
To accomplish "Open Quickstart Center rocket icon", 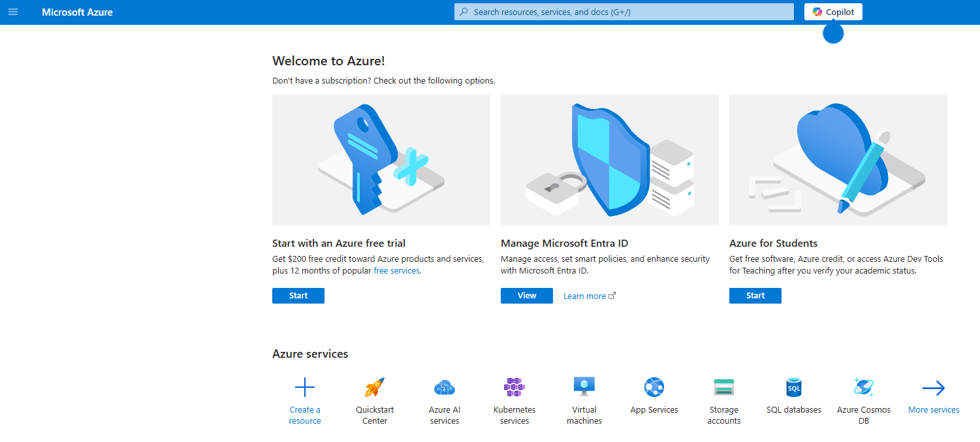I will [375, 388].
